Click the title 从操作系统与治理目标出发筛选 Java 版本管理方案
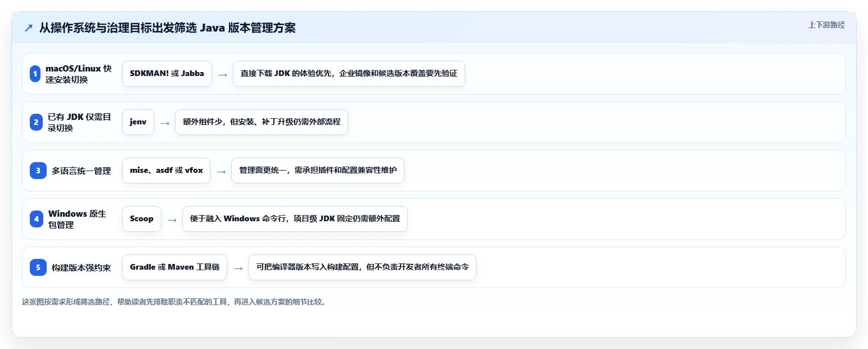The height and width of the screenshot is (349, 868). tap(167, 28)
